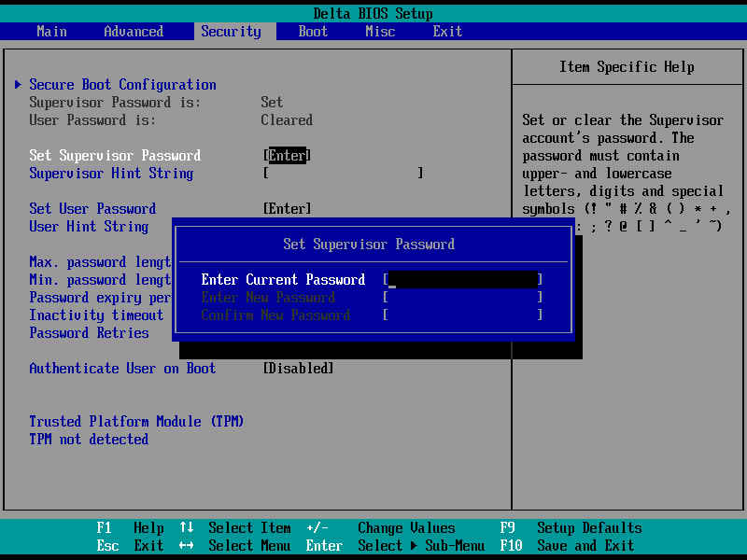Click [Enter] value for Set User Password

coord(287,208)
